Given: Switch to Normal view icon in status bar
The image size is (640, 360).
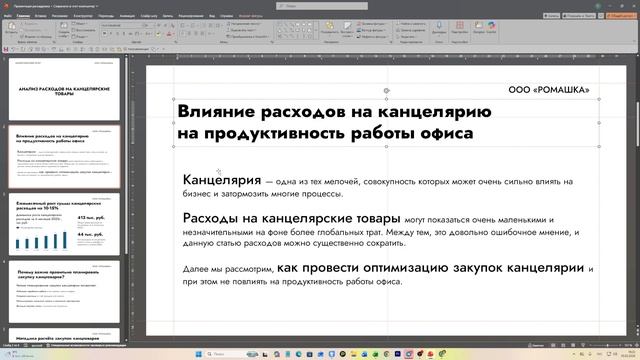Looking at the screenshot, I should (553, 345).
